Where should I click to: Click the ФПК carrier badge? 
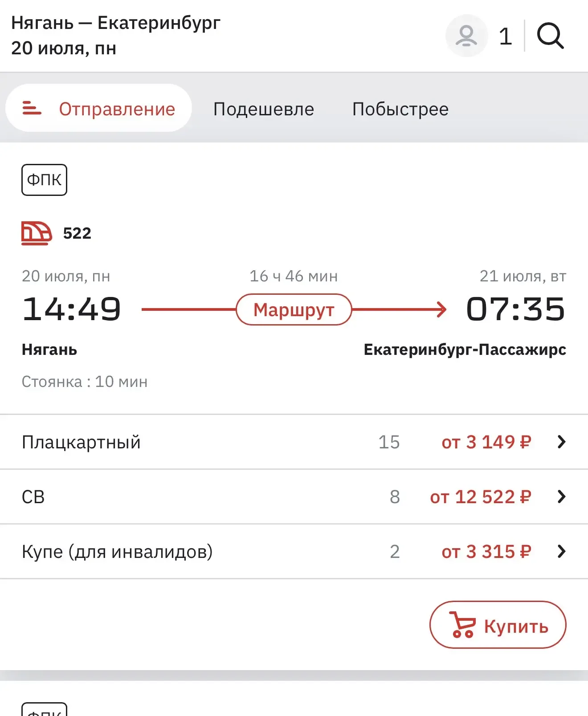(44, 180)
